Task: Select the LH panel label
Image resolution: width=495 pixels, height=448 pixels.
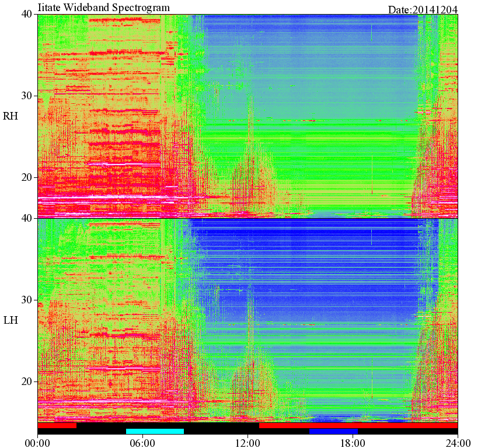Action: click(x=11, y=320)
